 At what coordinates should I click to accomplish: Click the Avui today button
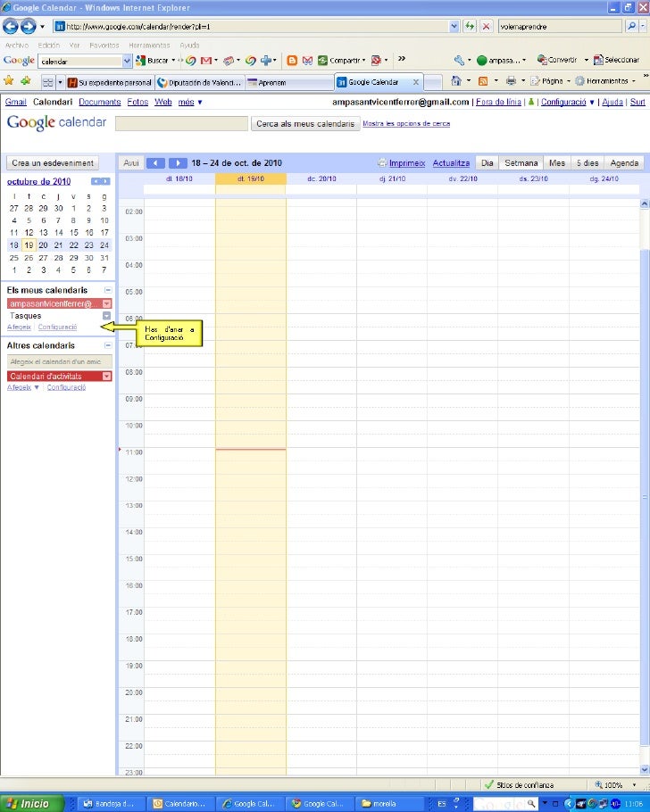pos(131,163)
